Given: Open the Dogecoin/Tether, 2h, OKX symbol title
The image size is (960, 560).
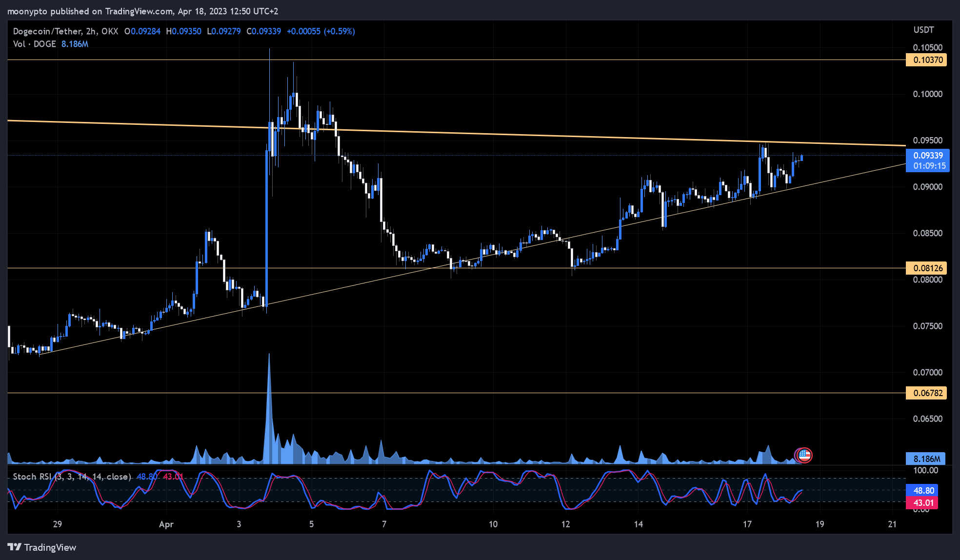Looking at the screenshot, I should pos(65,31).
